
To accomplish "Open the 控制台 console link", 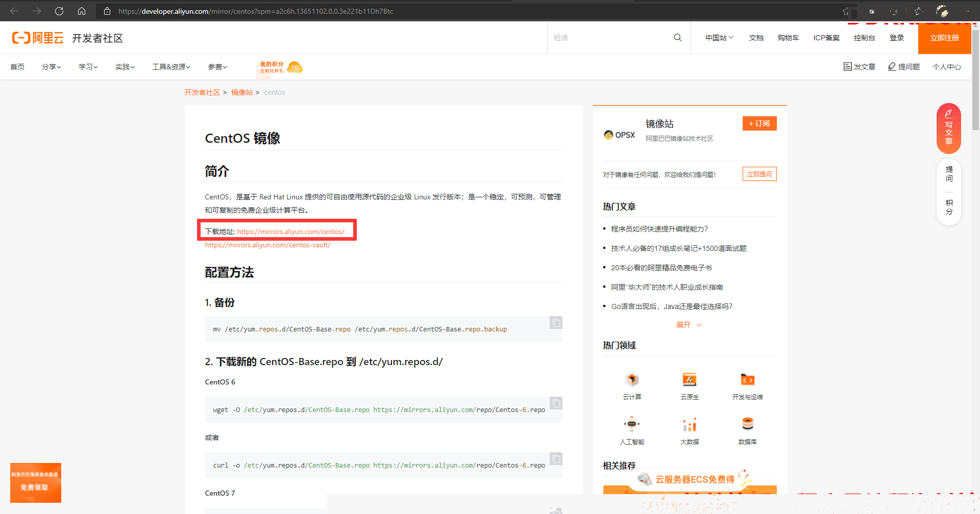I will click(864, 38).
